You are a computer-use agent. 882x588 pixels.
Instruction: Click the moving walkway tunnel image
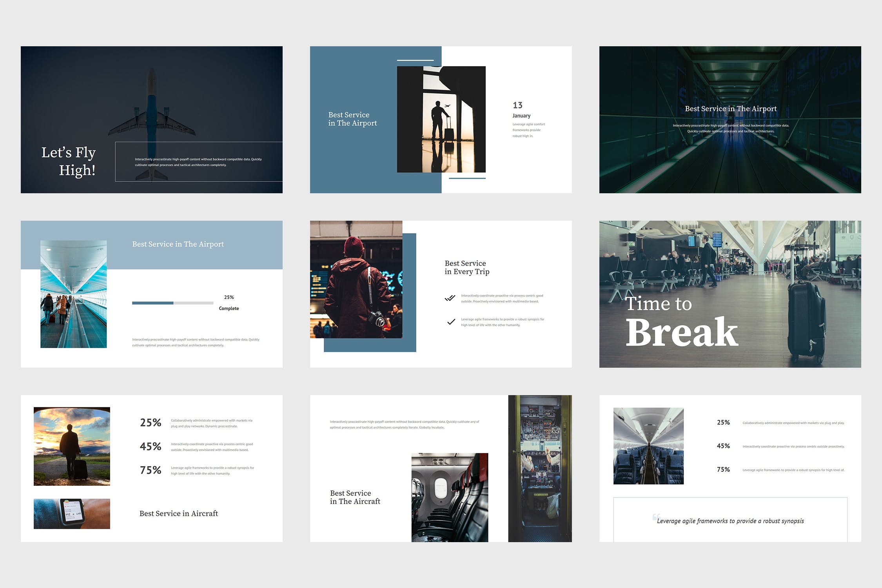point(73,294)
